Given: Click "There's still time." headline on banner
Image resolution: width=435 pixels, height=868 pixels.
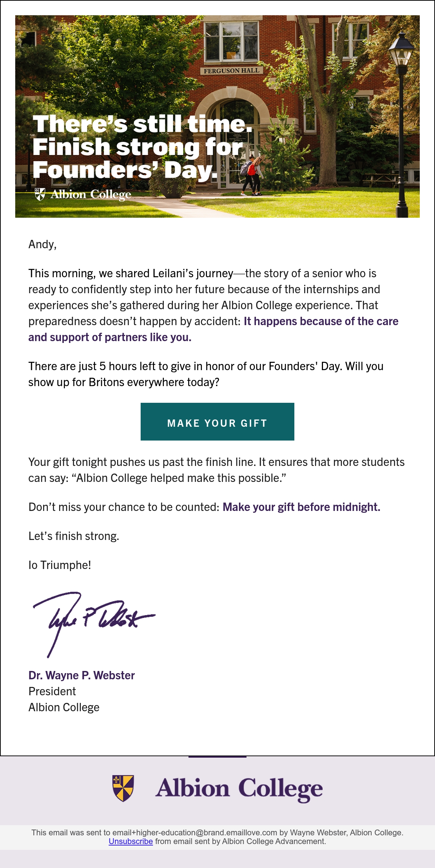Looking at the screenshot, I should [x=142, y=124].
